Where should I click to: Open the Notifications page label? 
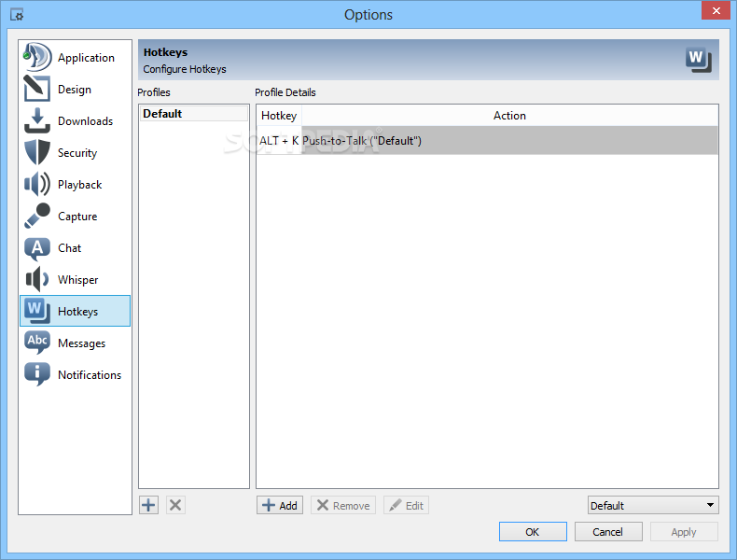(90, 375)
